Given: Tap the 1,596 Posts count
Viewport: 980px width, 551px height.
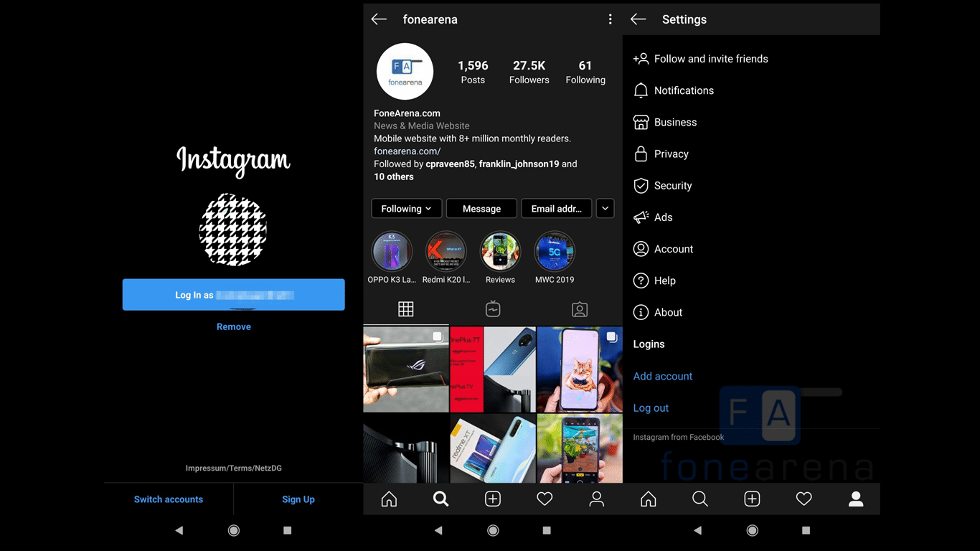Looking at the screenshot, I should pos(473,72).
